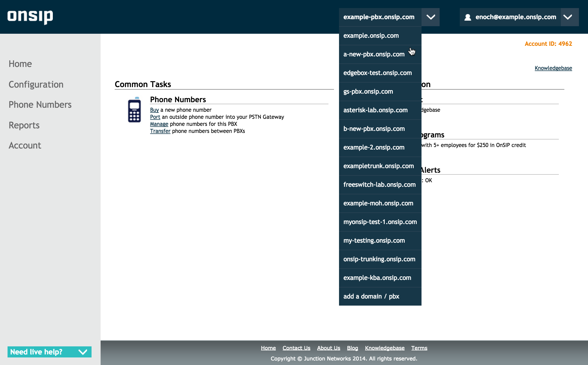Screen dimensions: 588x365
Task: Switch to freeswitch-lab.onsip.com domain
Action: 379,185
